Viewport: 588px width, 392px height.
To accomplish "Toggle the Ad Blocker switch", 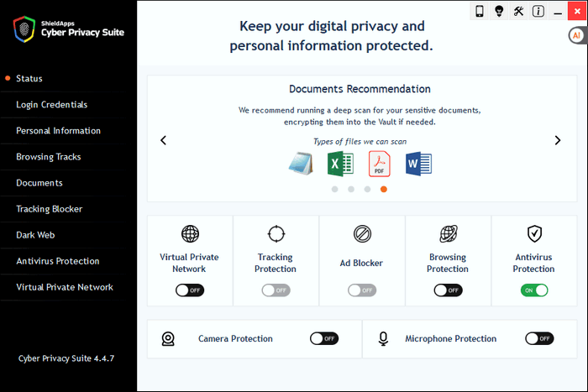I will pyautogui.click(x=362, y=290).
